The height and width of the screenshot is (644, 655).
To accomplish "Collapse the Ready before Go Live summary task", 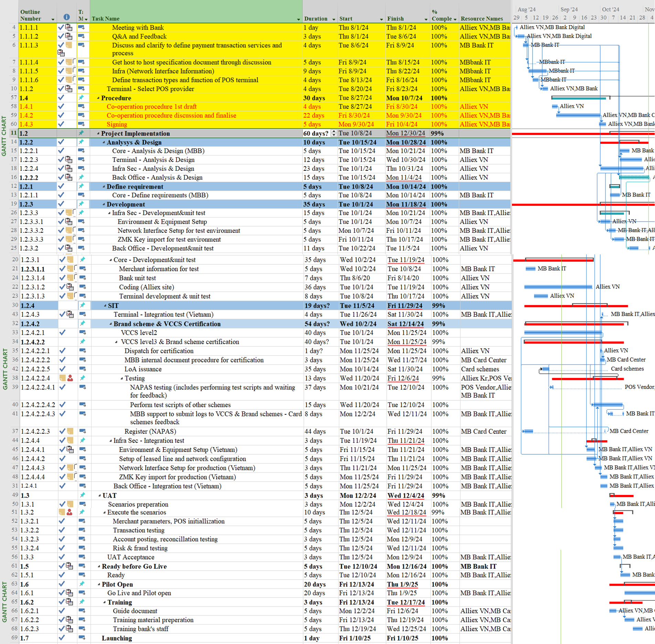I will [x=99, y=567].
